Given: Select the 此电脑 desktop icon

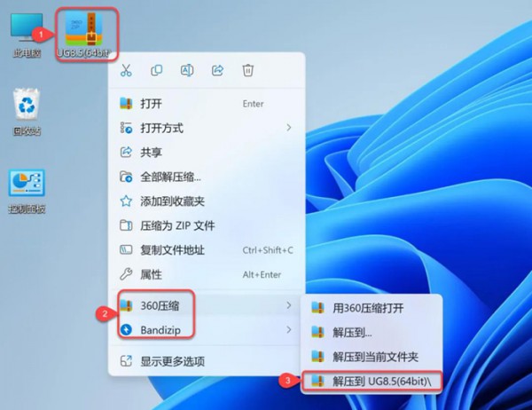Looking at the screenshot, I should [x=27, y=35].
